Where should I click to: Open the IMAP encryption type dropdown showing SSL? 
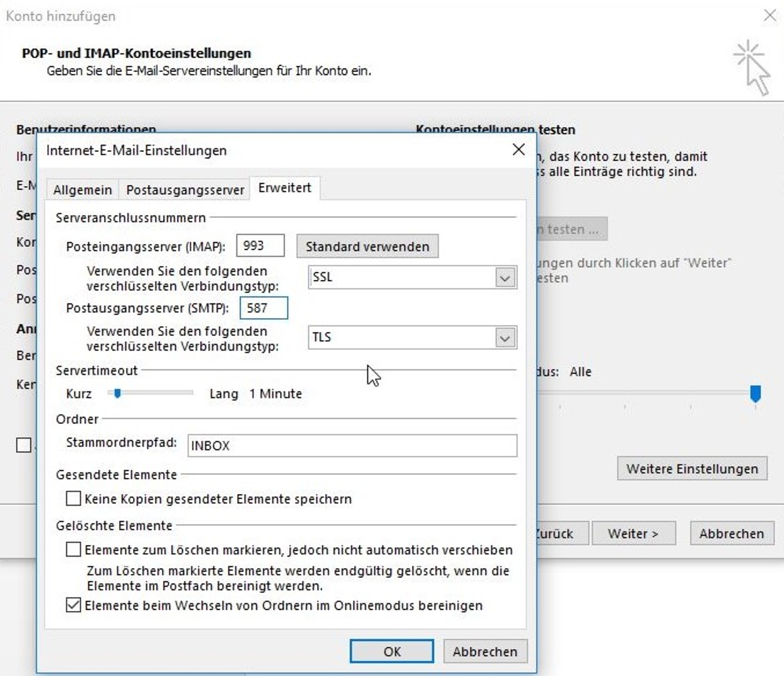(x=504, y=278)
